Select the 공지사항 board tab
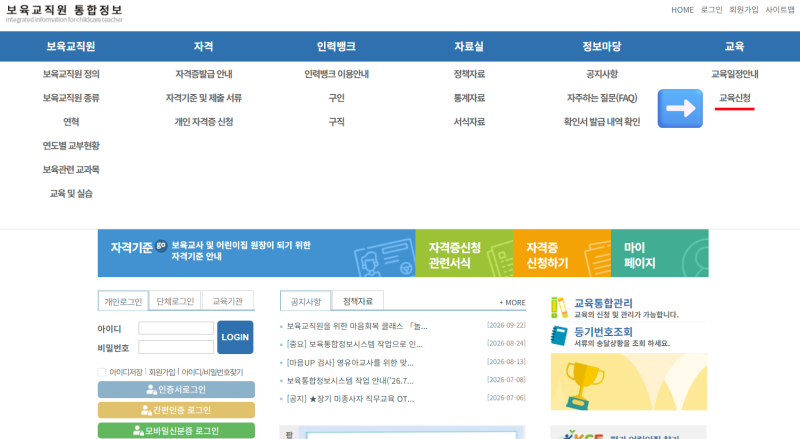 [x=306, y=301]
